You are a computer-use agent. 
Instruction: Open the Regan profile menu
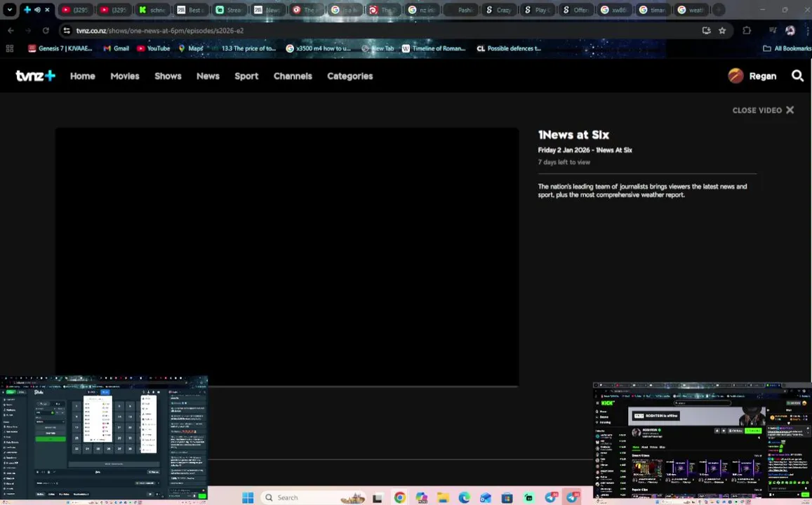point(752,76)
